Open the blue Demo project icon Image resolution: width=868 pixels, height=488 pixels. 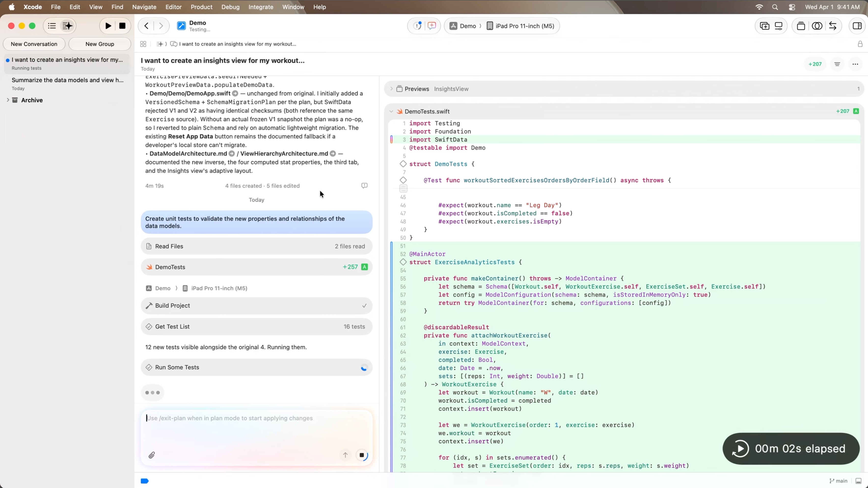[181, 26]
